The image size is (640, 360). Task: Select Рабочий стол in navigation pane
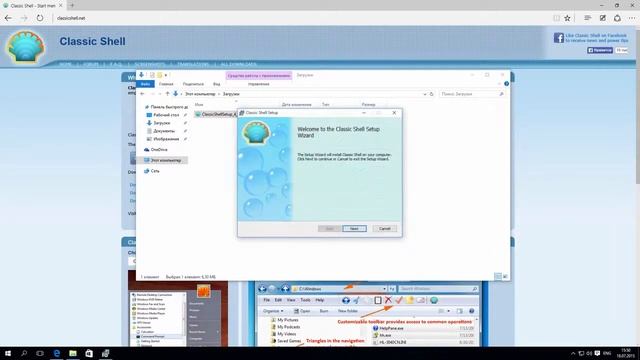tap(163, 115)
